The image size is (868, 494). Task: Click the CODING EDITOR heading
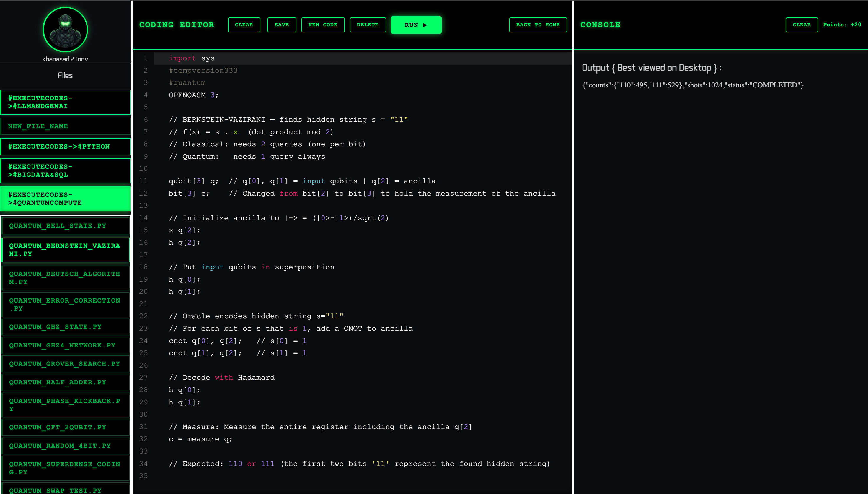point(177,25)
